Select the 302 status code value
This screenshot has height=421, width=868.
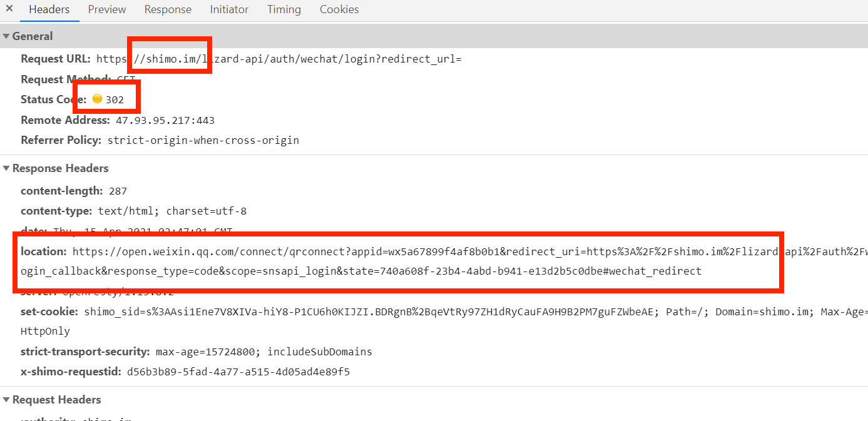pos(115,99)
